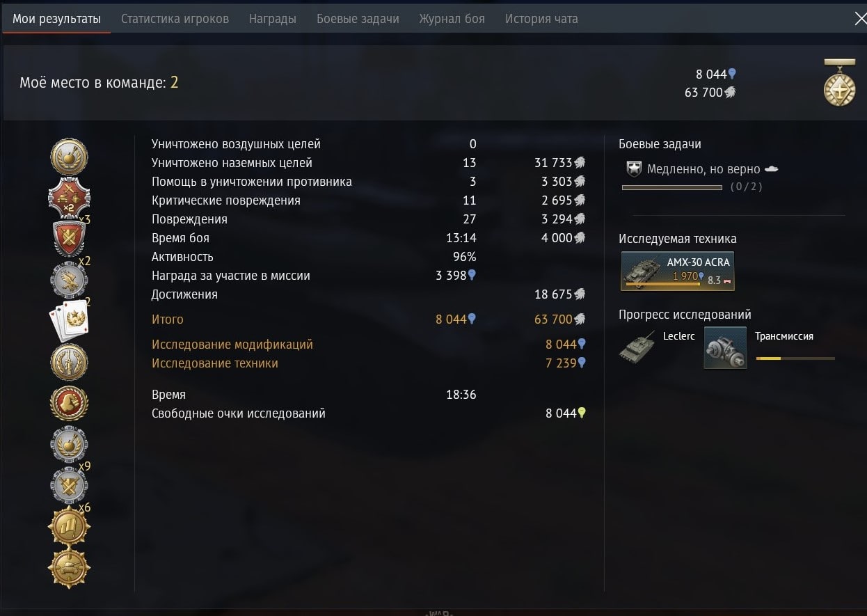Click the red shield crossed swords award x3
Viewport: 867px width, 616px height.
(69, 239)
